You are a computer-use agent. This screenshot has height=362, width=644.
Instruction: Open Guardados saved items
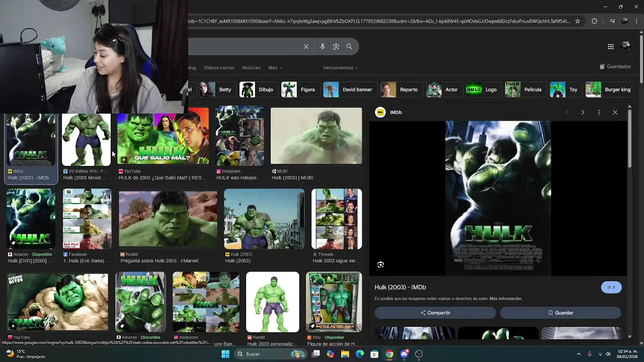tap(615, 66)
